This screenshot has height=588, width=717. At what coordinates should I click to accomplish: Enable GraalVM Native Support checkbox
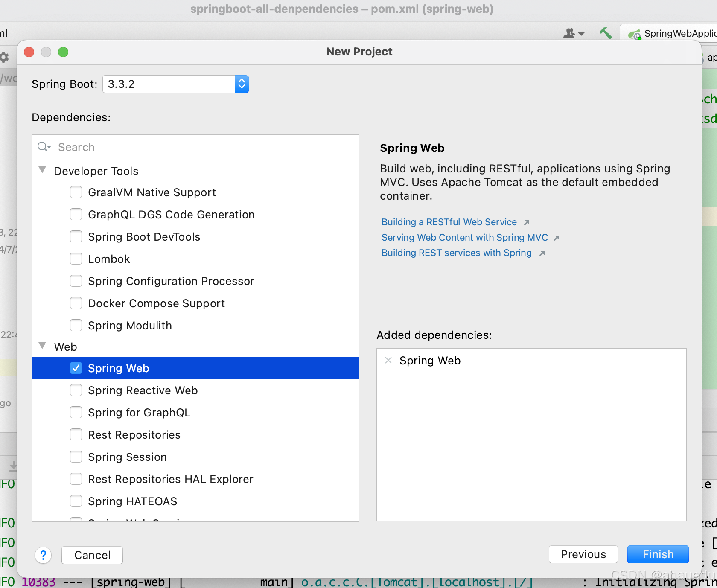(76, 192)
